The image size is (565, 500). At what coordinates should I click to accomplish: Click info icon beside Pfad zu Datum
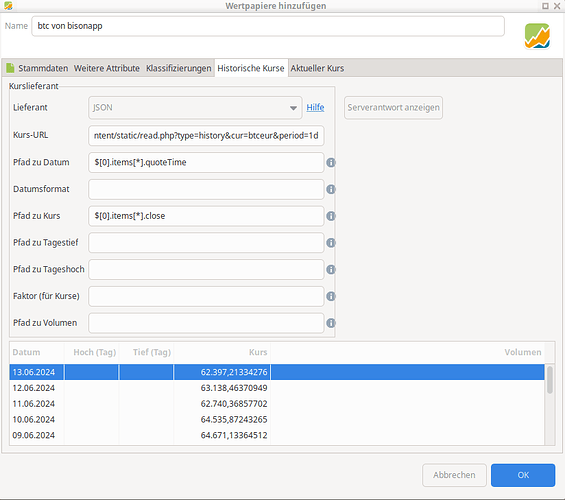pyautogui.click(x=331, y=162)
